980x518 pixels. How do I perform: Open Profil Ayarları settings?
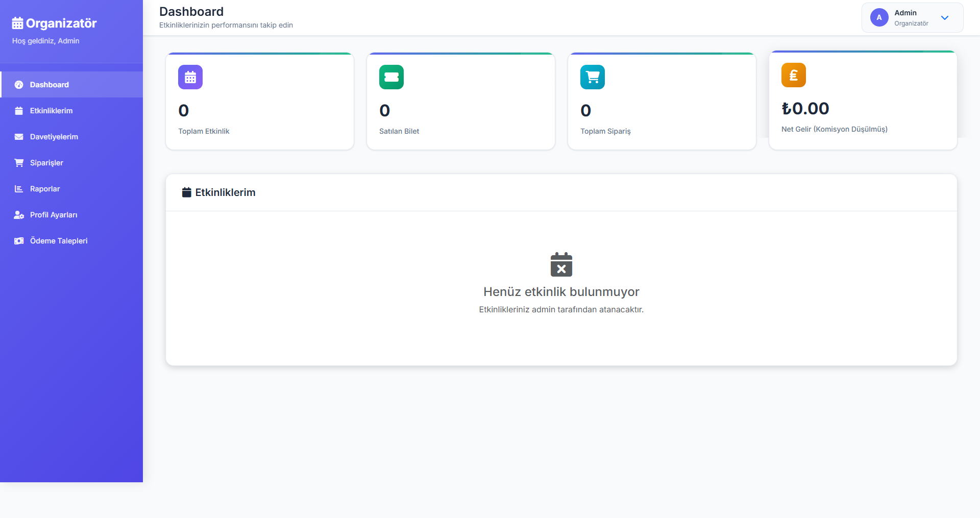[71, 215]
